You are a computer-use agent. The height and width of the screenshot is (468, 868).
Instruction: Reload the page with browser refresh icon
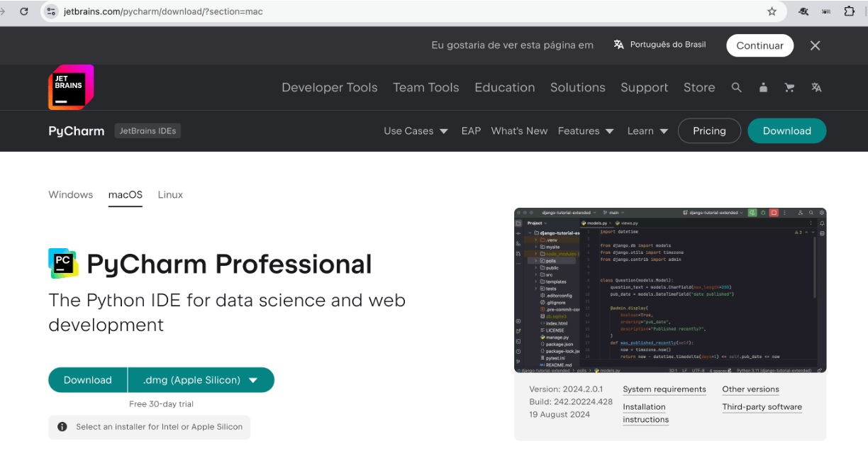coord(24,11)
